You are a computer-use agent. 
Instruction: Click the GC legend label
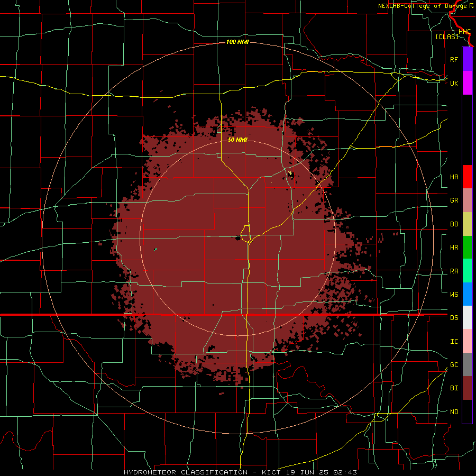[x=454, y=365]
